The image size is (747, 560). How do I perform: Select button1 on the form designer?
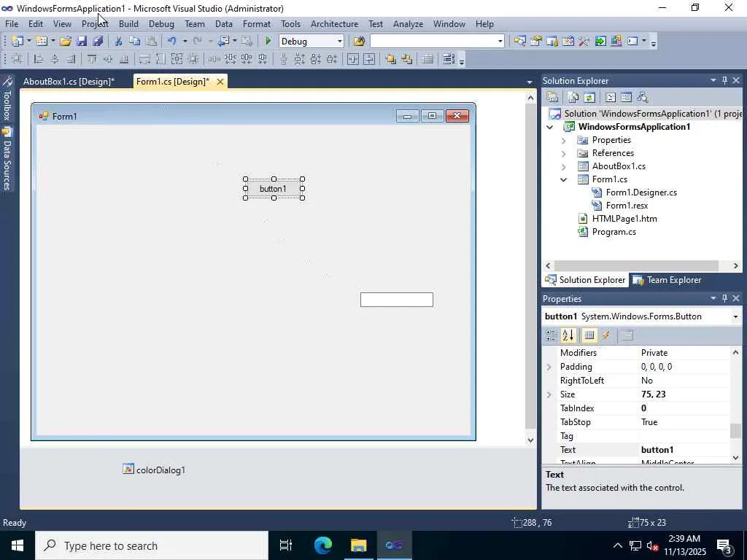tap(274, 189)
